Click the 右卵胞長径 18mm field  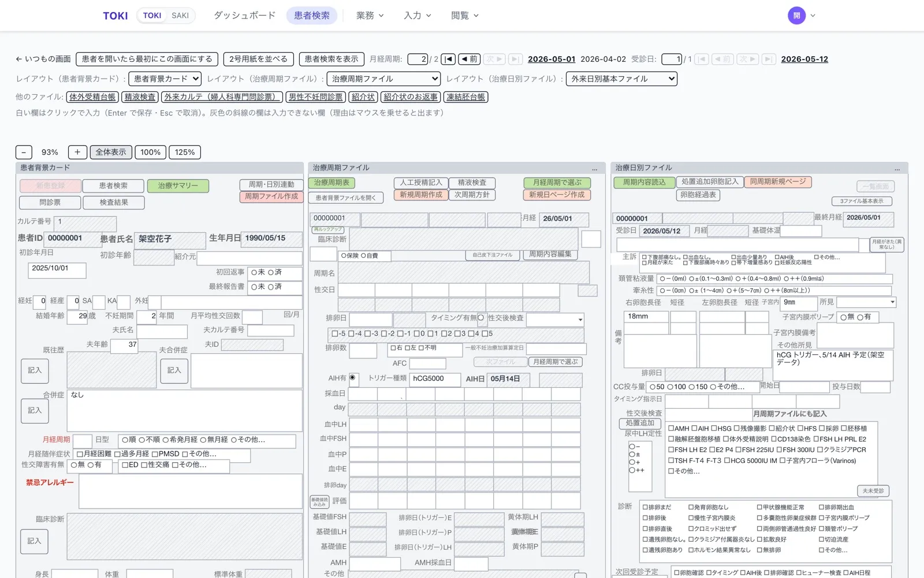(x=646, y=316)
